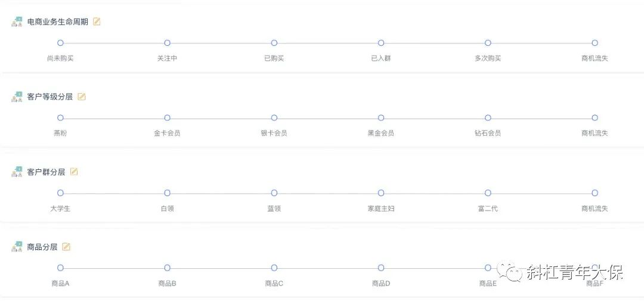The image size is (644, 301).
Task: Click the group icon left of 商品分层
Action: [x=17, y=247]
